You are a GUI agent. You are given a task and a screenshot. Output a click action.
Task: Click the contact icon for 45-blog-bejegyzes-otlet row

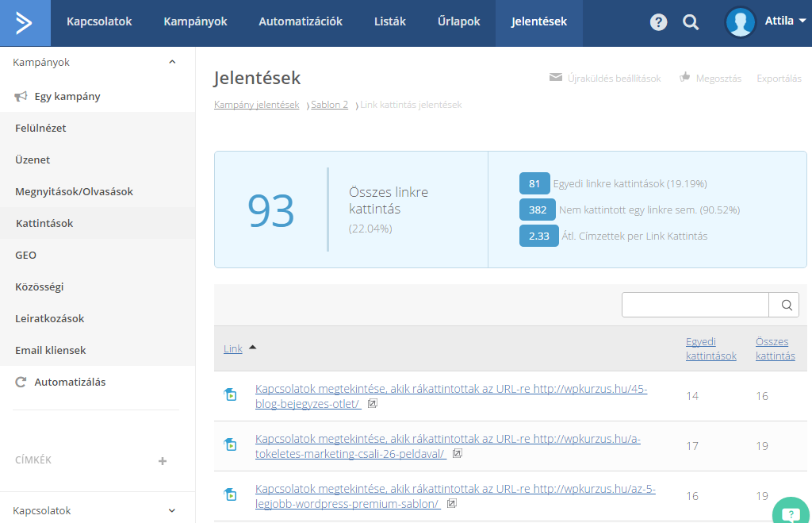[x=230, y=395]
